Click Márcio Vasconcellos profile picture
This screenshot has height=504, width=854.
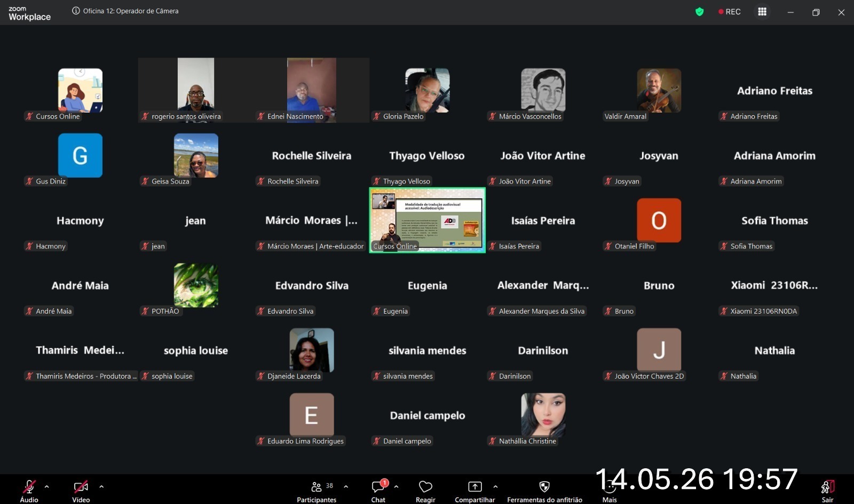point(543,90)
